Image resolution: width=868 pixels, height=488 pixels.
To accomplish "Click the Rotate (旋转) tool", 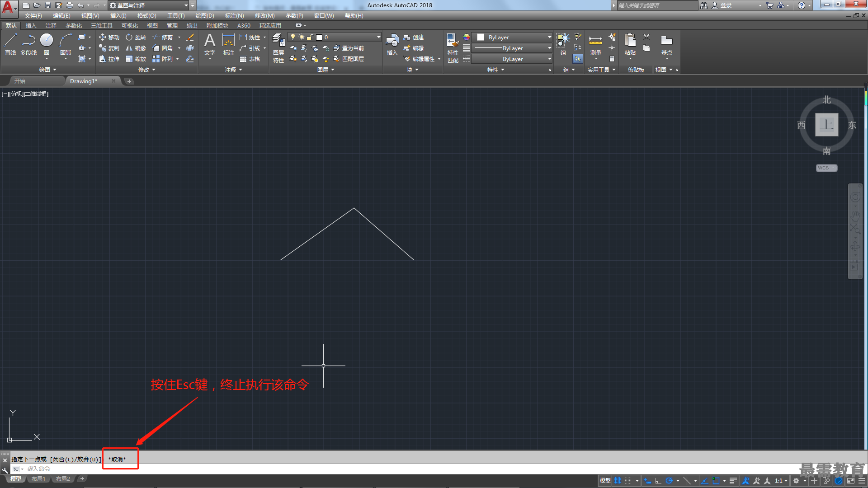I will [136, 38].
